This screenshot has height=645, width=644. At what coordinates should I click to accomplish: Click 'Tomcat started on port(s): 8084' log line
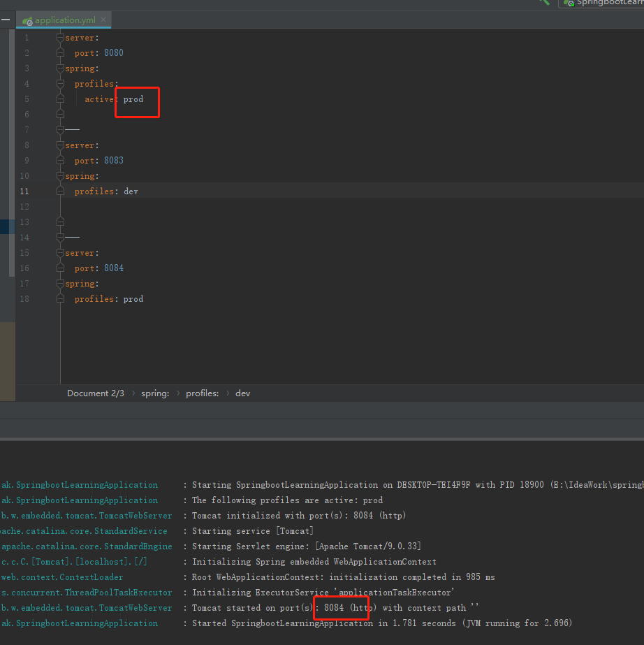coord(335,608)
